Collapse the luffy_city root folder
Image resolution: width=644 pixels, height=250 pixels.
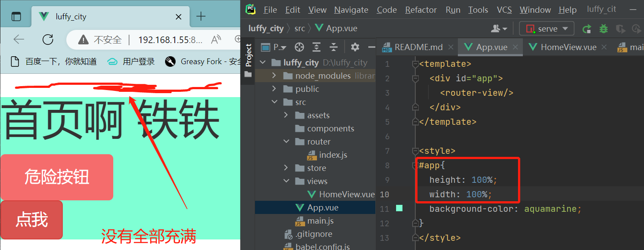click(x=263, y=62)
